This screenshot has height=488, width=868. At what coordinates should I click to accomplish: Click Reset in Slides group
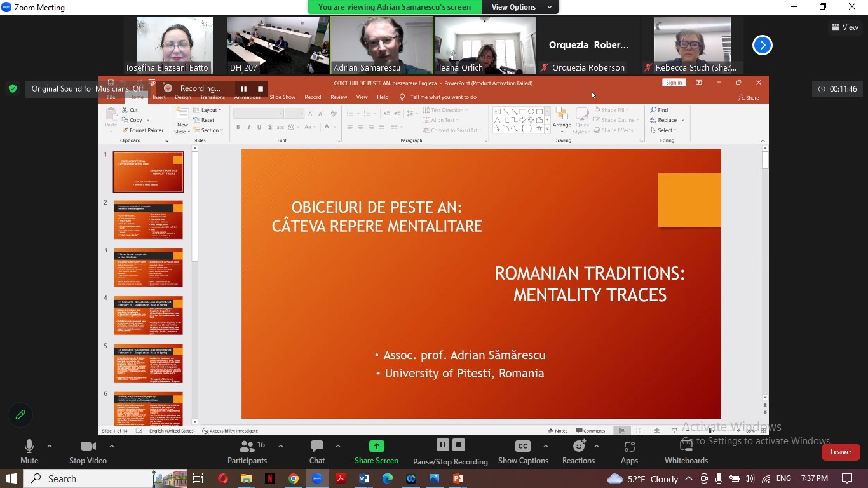coord(204,120)
